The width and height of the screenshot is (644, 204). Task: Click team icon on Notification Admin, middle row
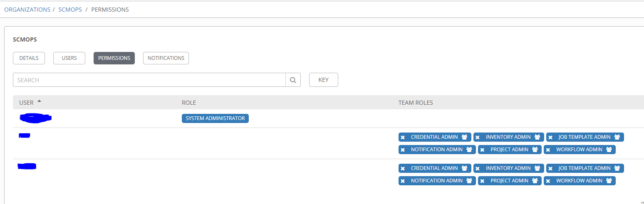[469, 150]
